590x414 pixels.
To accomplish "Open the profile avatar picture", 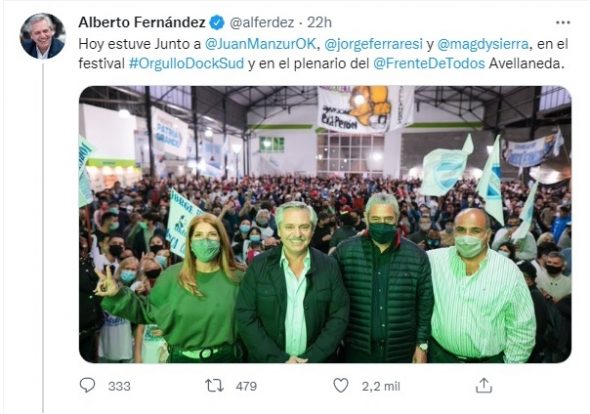I will 43,36.
